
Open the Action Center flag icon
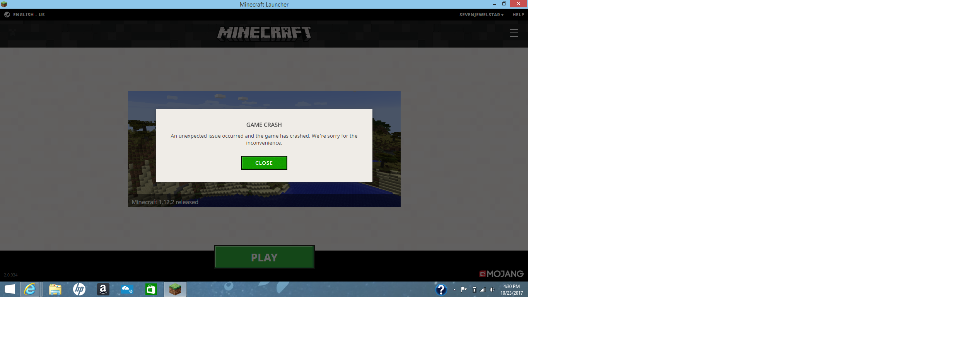pyautogui.click(x=464, y=290)
